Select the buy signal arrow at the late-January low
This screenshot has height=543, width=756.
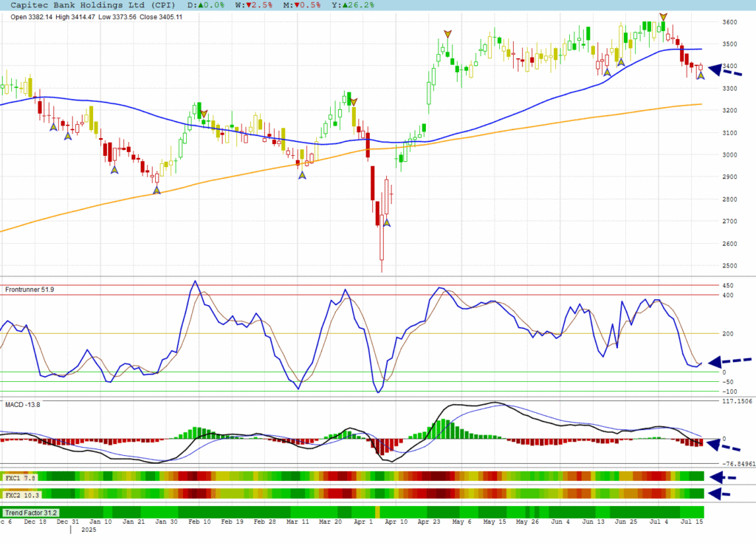click(x=157, y=191)
